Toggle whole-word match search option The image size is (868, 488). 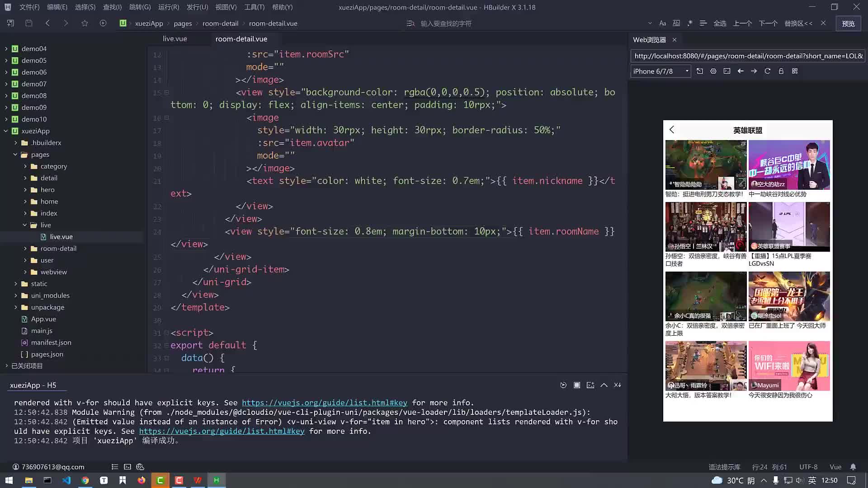tap(676, 23)
